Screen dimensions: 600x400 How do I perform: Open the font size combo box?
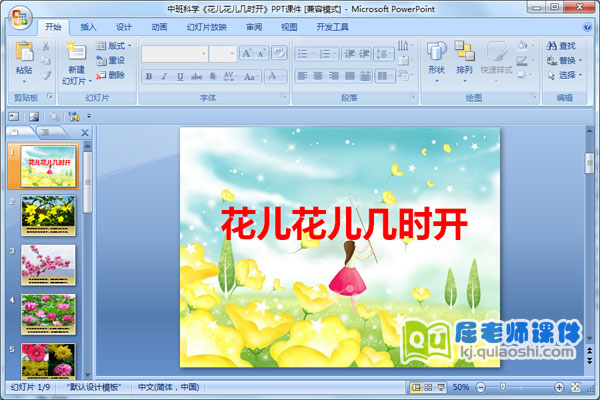point(223,54)
